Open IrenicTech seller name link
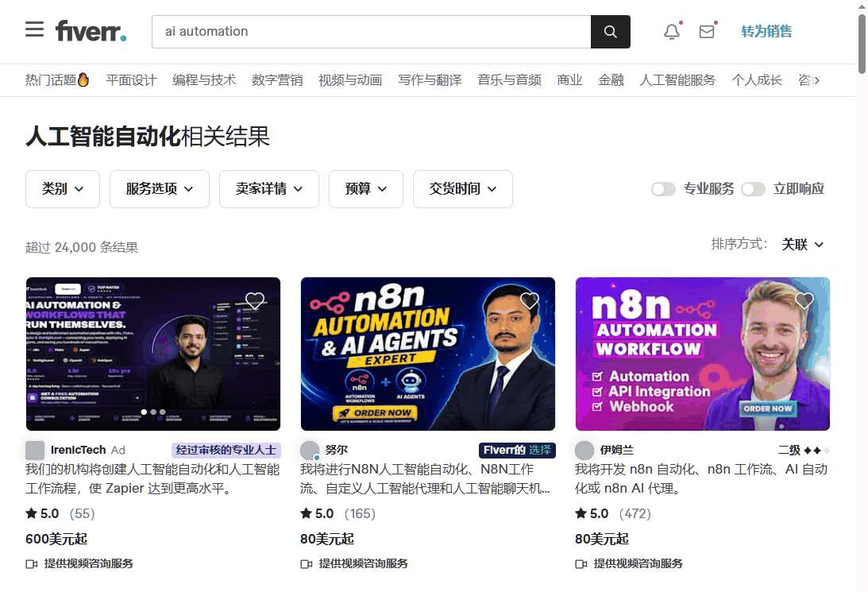Image resolution: width=868 pixels, height=592 pixels. pos(78,451)
